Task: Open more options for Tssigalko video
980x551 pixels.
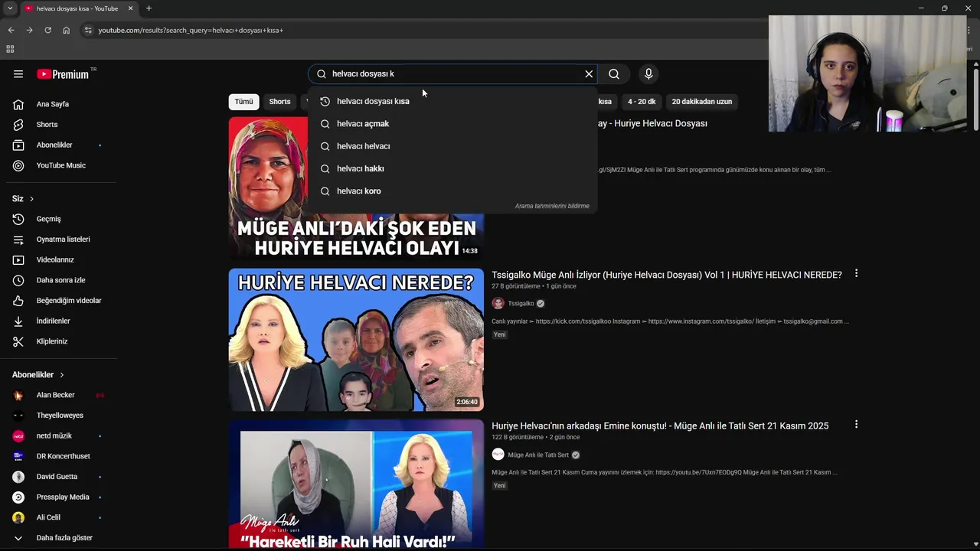Action: (856, 274)
